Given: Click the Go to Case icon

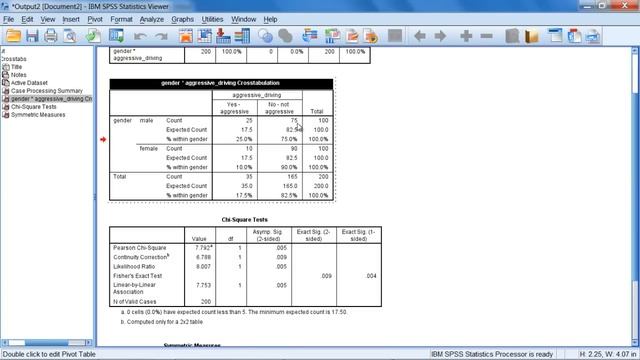Looking at the screenshot, I should [204, 36].
